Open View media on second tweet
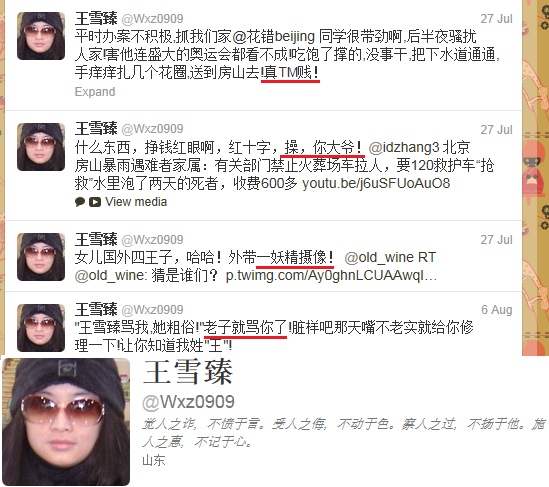The image size is (549, 487). tap(136, 202)
